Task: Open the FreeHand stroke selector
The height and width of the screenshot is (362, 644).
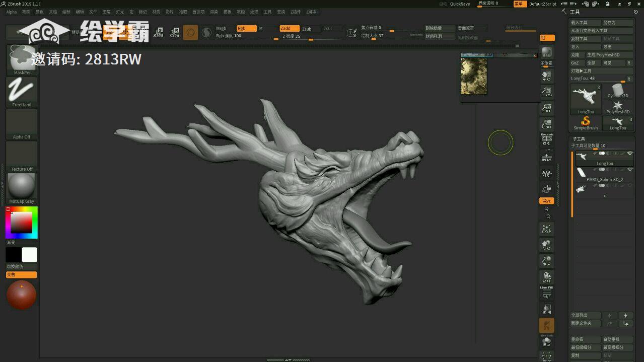Action: pyautogui.click(x=22, y=92)
